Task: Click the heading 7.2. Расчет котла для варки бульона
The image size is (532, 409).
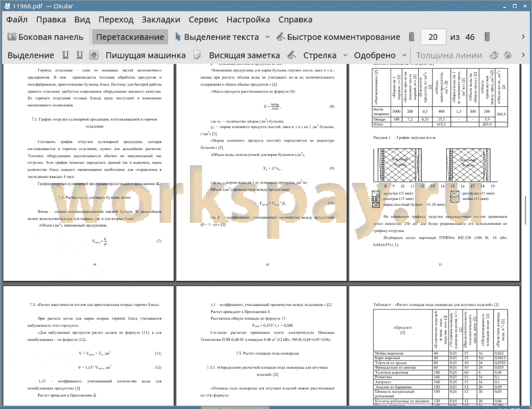Action: coord(94,197)
